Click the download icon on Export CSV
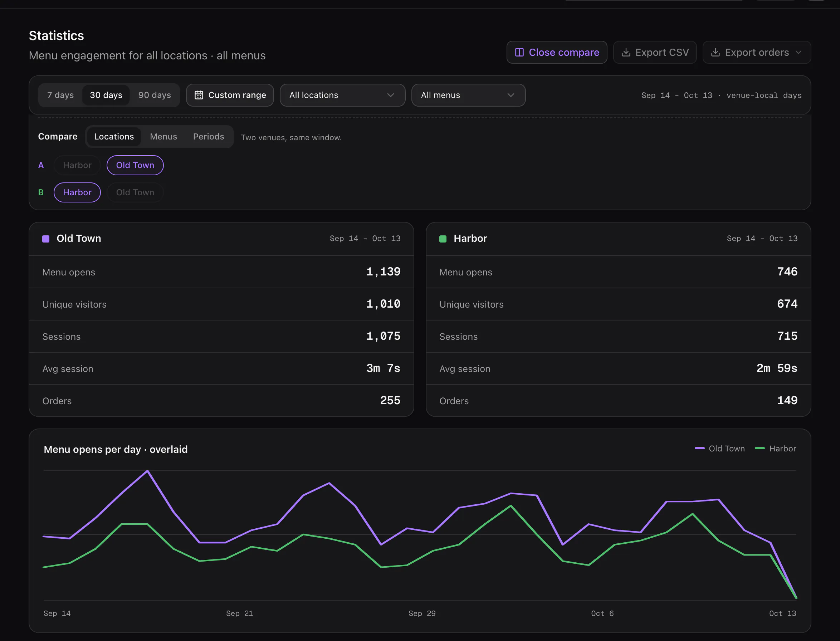 click(626, 52)
